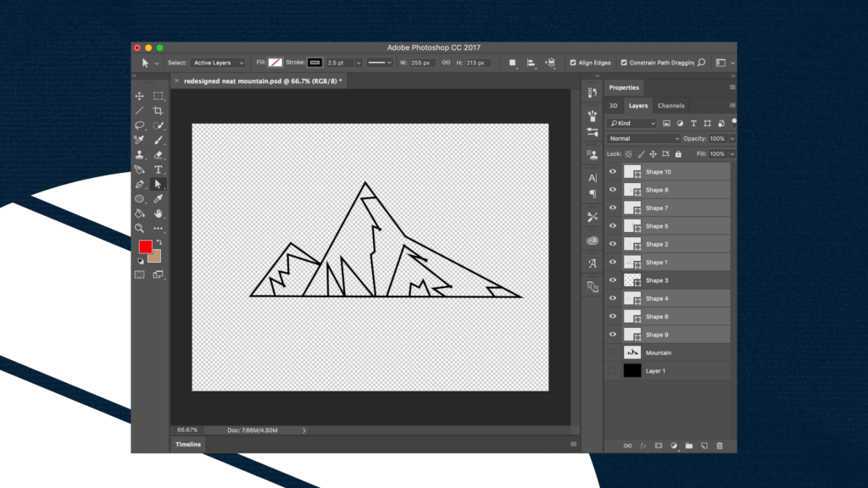Toggle Quick Mask mode icon
The height and width of the screenshot is (488, 868).
140,274
